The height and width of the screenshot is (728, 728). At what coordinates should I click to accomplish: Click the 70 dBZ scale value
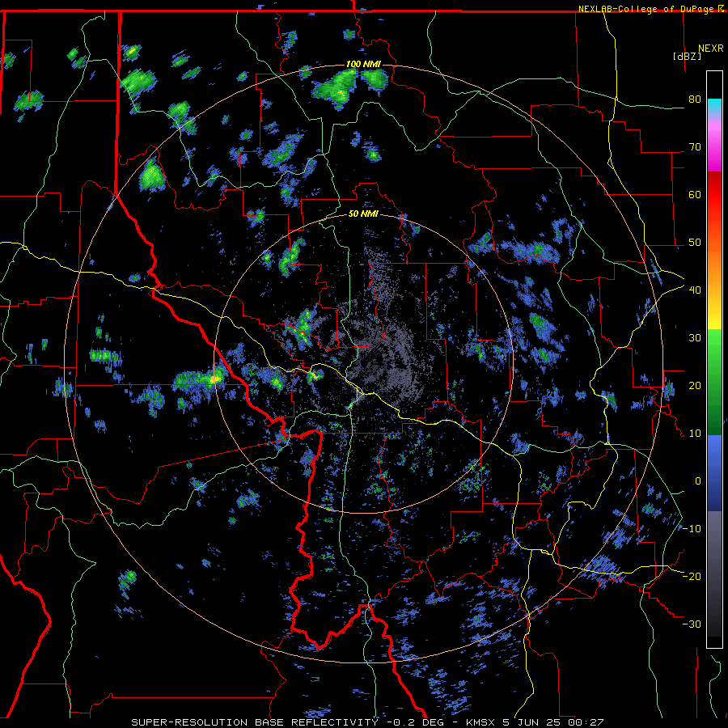tap(695, 147)
